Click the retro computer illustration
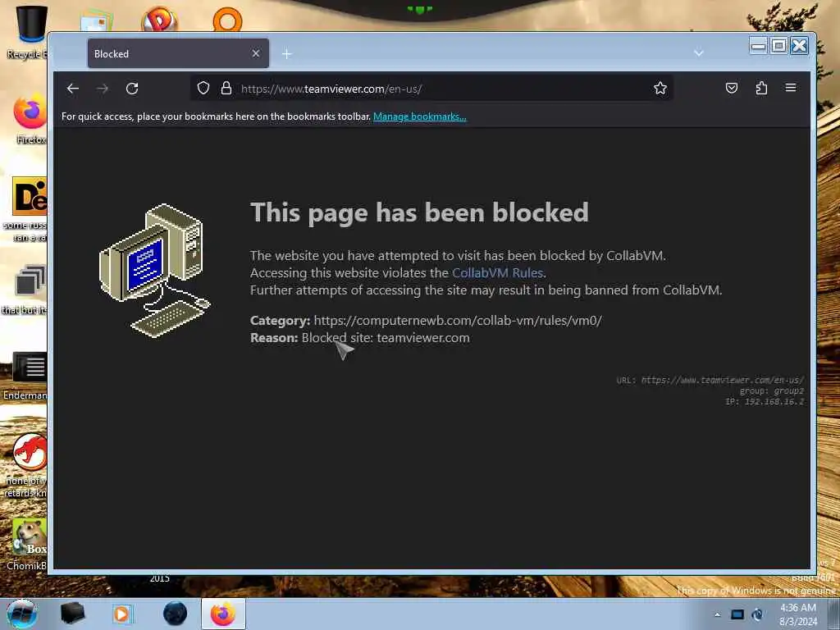The height and width of the screenshot is (630, 840). pos(155,271)
